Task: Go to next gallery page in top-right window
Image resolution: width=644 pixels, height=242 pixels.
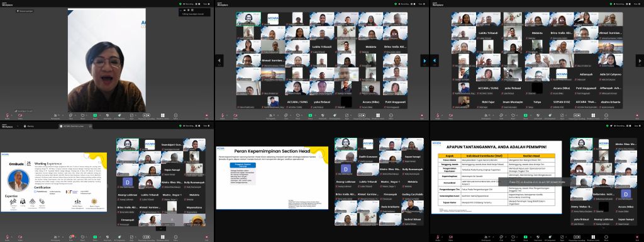Action: 640,60
